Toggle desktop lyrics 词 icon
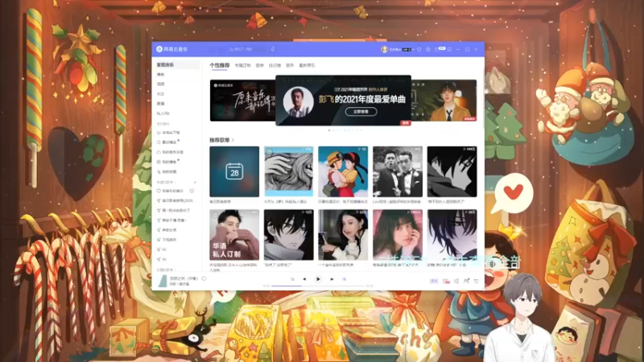Image resolution: width=644 pixels, height=362 pixels. 345,279
